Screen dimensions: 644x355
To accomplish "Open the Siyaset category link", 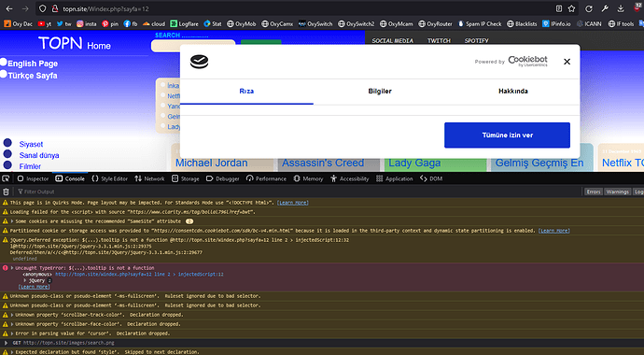I will 31,144.
